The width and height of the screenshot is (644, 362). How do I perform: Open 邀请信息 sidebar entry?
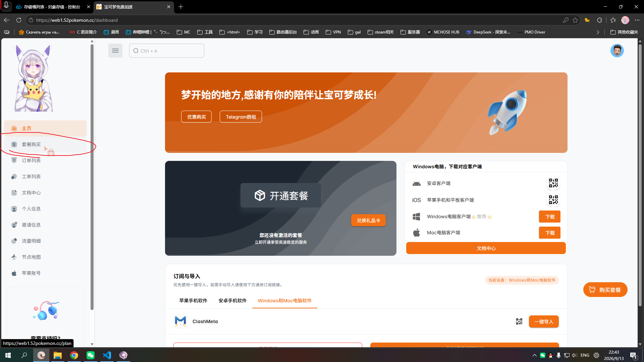click(45, 225)
